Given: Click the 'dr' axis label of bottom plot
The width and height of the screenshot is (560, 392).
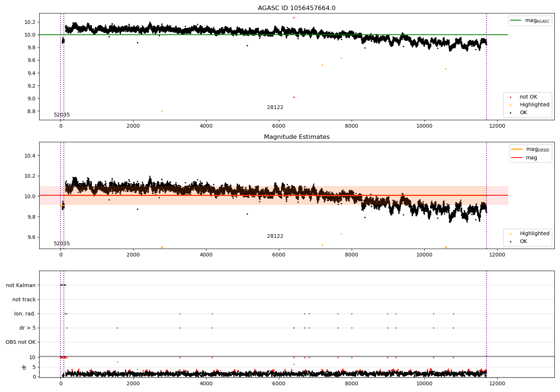Looking at the screenshot, I should [x=24, y=367].
